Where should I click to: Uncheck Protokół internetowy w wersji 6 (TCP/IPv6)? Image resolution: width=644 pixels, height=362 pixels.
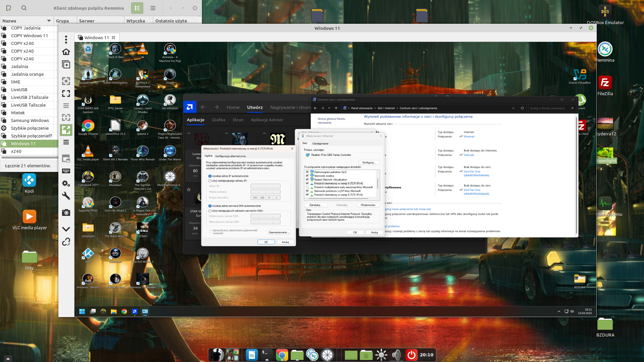307,195
